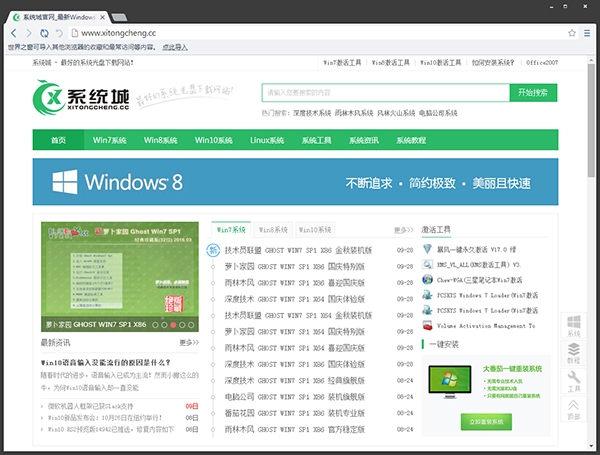Click the page icon in the address bar

coord(75,33)
